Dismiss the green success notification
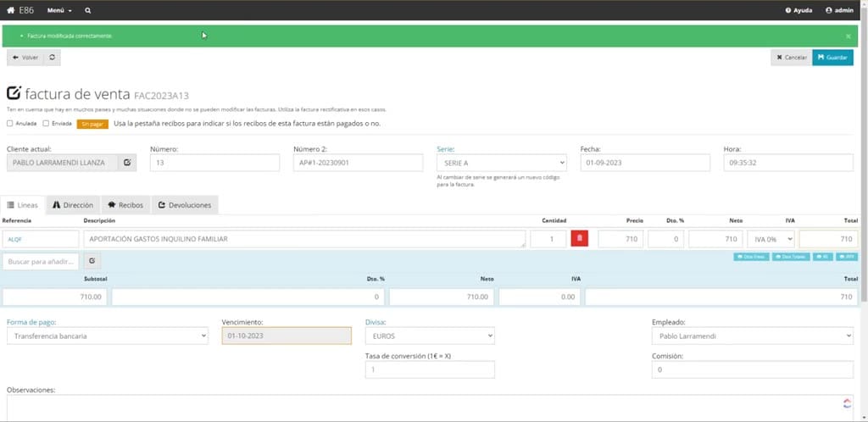The image size is (868, 422). (848, 36)
